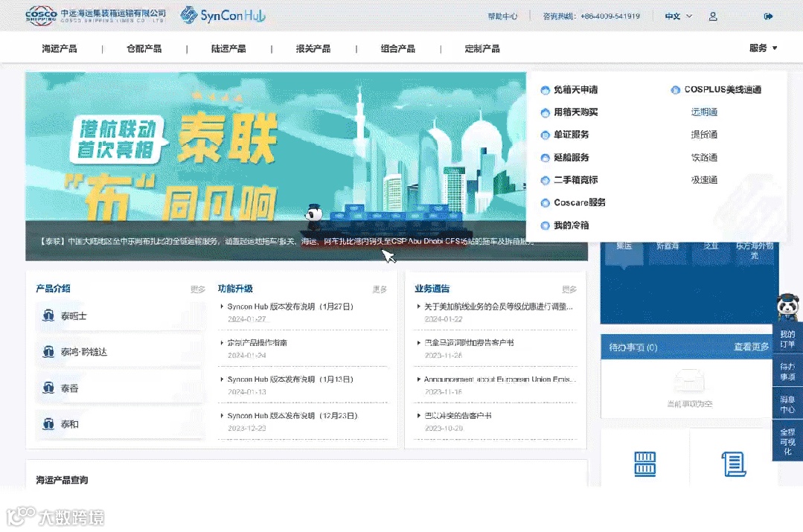Click 更多 next to 功能升级
This screenshot has height=532, width=803.
[380, 289]
